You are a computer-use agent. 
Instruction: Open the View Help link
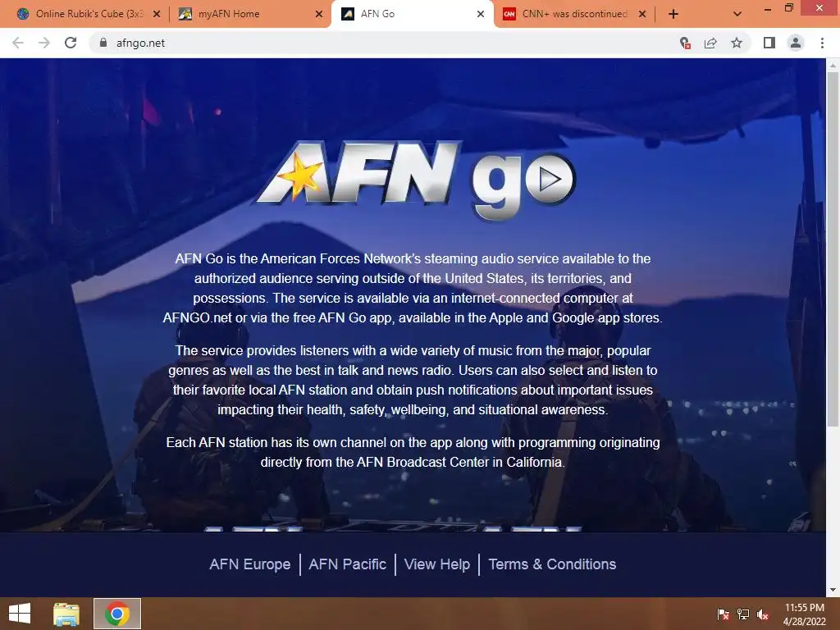(x=437, y=564)
